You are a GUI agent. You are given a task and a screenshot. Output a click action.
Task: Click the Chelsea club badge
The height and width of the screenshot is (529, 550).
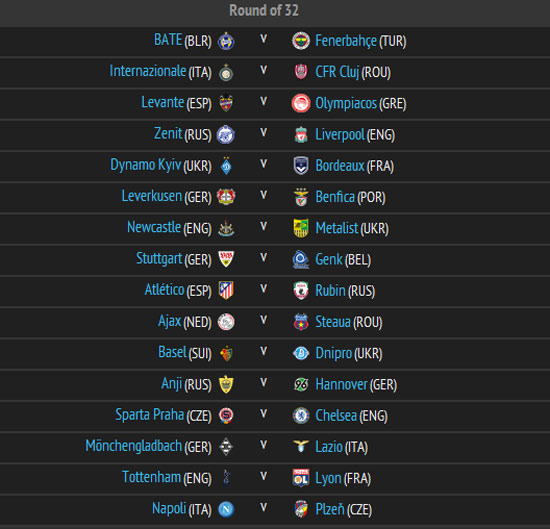click(x=301, y=415)
